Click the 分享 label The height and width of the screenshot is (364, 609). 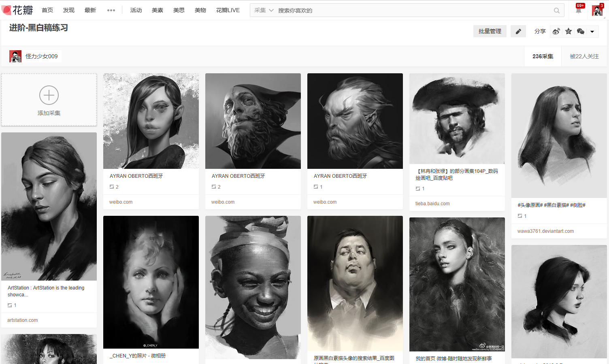point(540,31)
